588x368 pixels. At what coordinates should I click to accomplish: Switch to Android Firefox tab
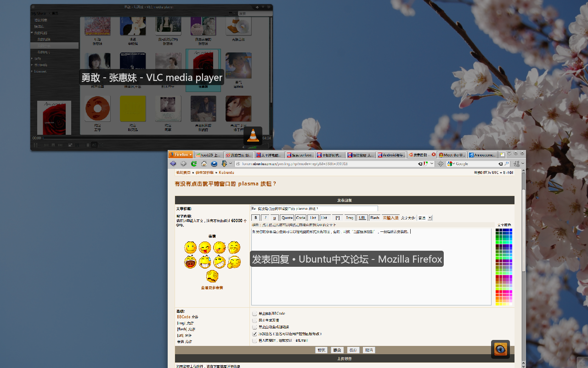[x=391, y=155]
